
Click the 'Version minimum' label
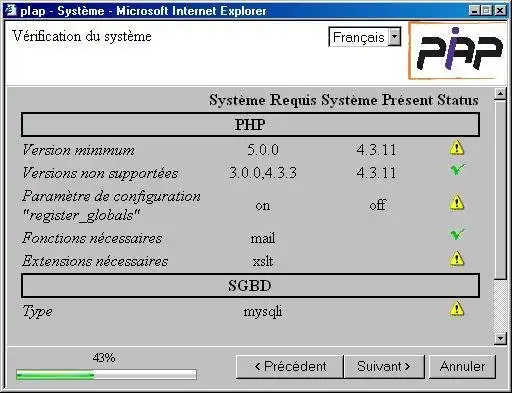(x=79, y=150)
